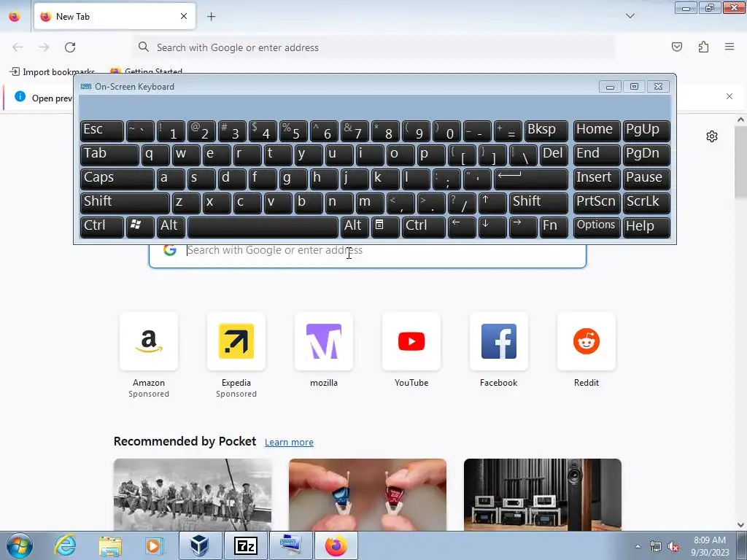Screen dimensions: 747x560
Task: Toggle the left Shift key
Action: 125,203
